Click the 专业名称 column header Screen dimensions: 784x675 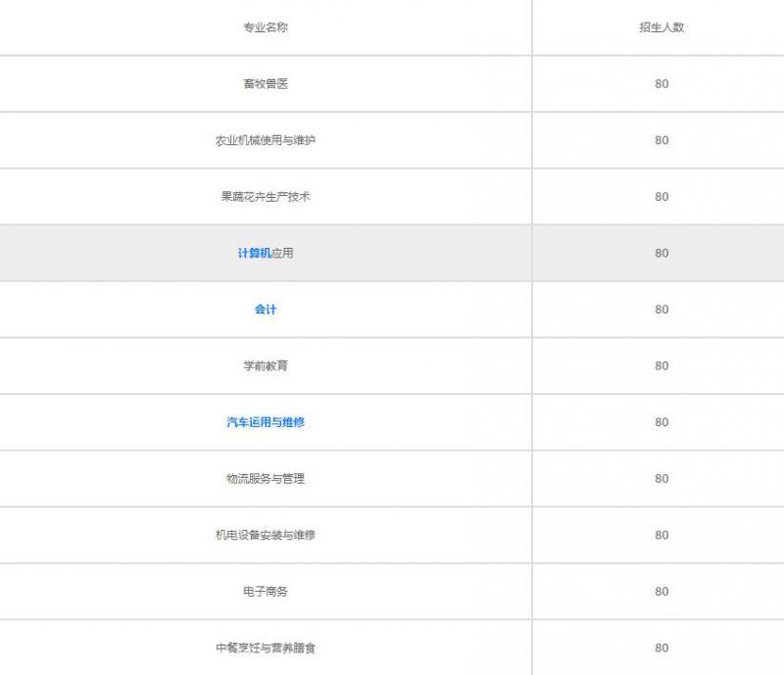pos(266,27)
